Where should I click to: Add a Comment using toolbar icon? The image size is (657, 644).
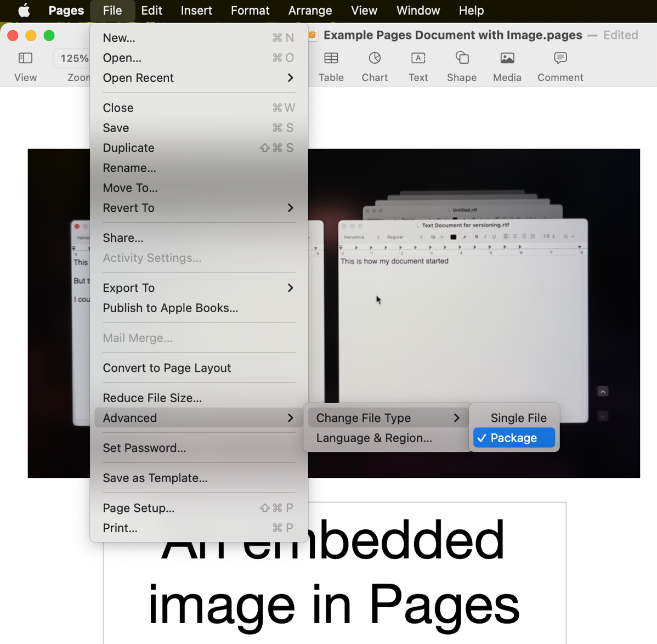click(x=560, y=59)
